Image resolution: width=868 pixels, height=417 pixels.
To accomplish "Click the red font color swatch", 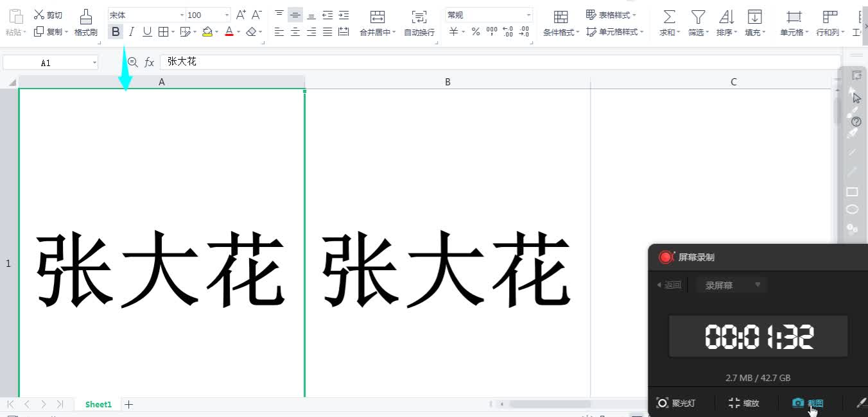I will (229, 31).
